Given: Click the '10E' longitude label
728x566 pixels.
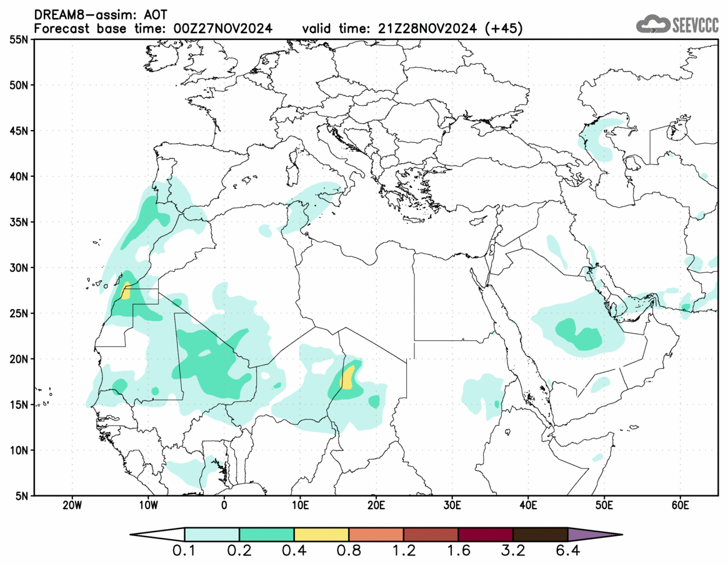Looking at the screenshot, I should [x=301, y=505].
